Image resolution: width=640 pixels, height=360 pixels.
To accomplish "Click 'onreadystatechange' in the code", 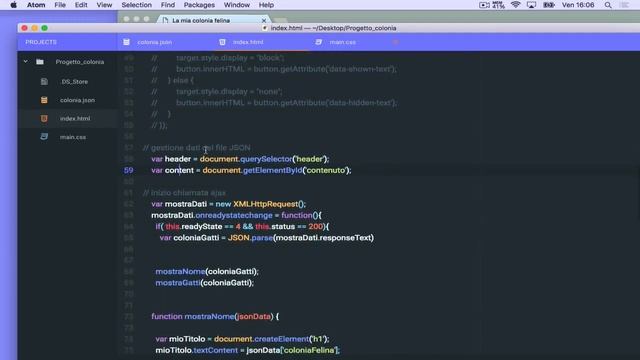I will tap(234, 215).
